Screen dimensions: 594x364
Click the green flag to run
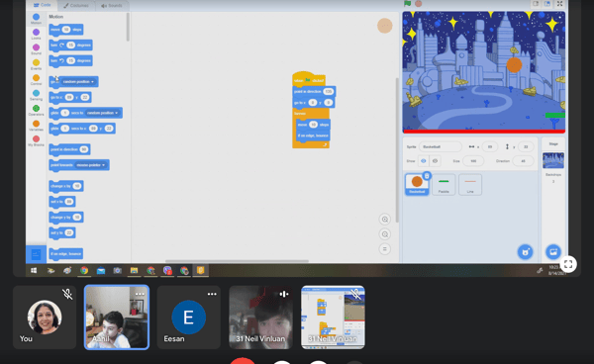pyautogui.click(x=408, y=3)
